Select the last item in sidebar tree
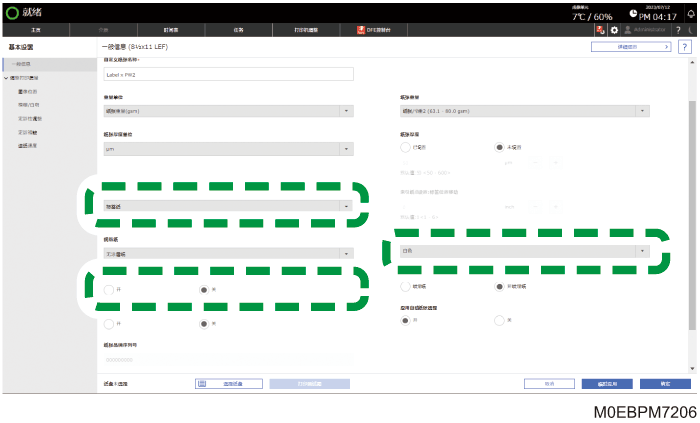700x423 pixels. [x=28, y=146]
